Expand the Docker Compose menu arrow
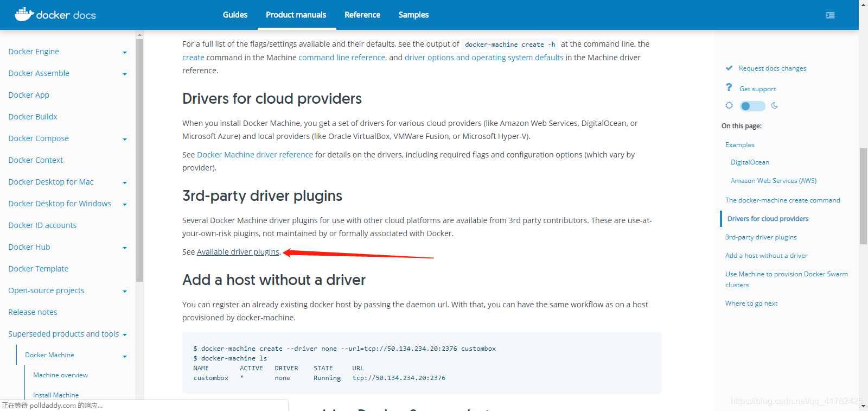The image size is (868, 411). pos(125,140)
